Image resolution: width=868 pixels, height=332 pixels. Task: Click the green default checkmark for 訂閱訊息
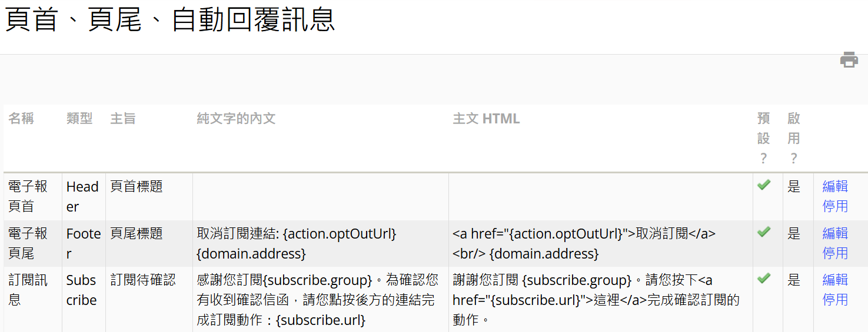coord(763,278)
